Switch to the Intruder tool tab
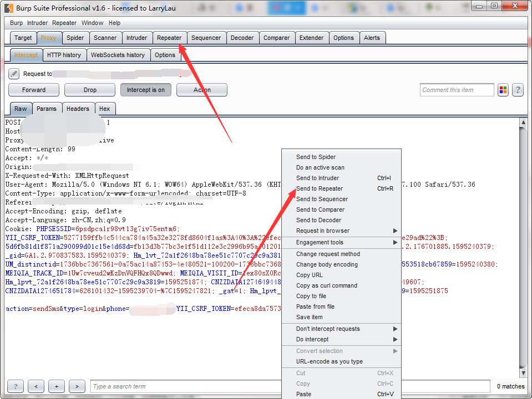Viewport: 532px width, 399px height. (x=136, y=38)
